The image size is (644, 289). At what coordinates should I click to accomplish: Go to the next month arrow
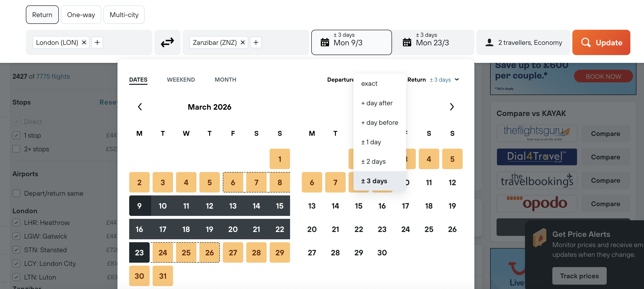pyautogui.click(x=451, y=107)
